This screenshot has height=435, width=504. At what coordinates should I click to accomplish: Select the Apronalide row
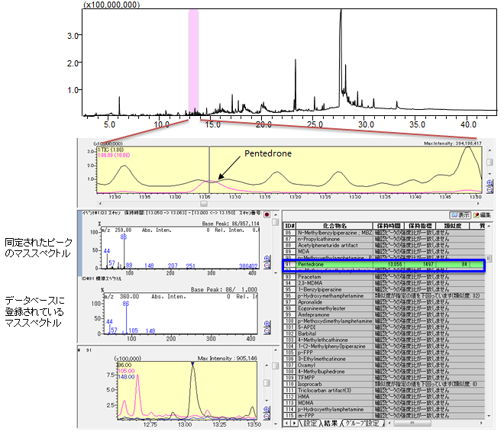click(x=384, y=302)
